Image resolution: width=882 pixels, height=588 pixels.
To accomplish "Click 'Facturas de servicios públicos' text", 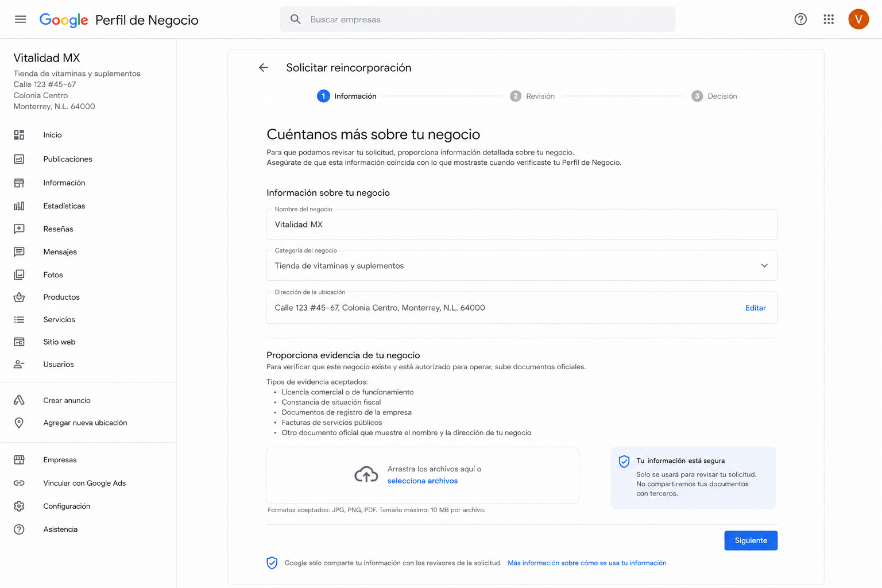I will (x=331, y=423).
